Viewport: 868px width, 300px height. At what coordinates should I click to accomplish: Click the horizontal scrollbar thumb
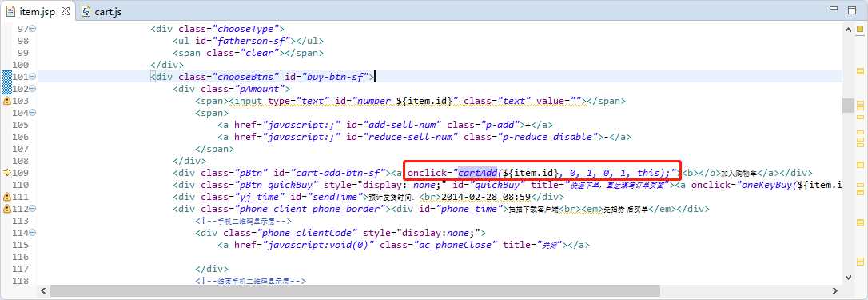coord(355,290)
